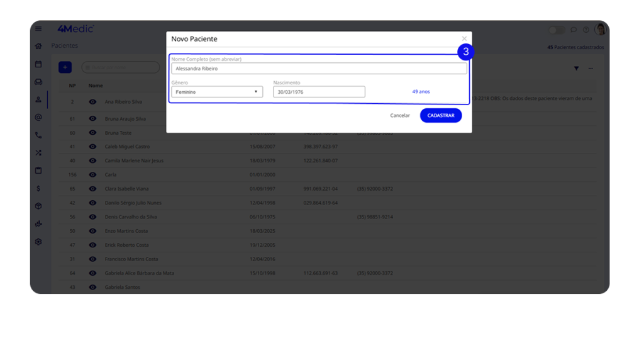Go to Home via sidebar house icon
The width and height of the screenshot is (644, 338).
click(38, 46)
